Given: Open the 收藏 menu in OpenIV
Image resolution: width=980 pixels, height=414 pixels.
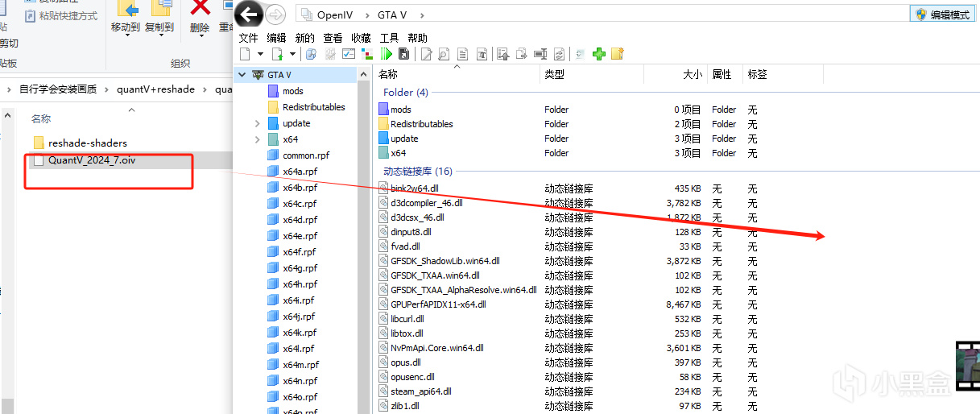Looking at the screenshot, I should coord(361,38).
